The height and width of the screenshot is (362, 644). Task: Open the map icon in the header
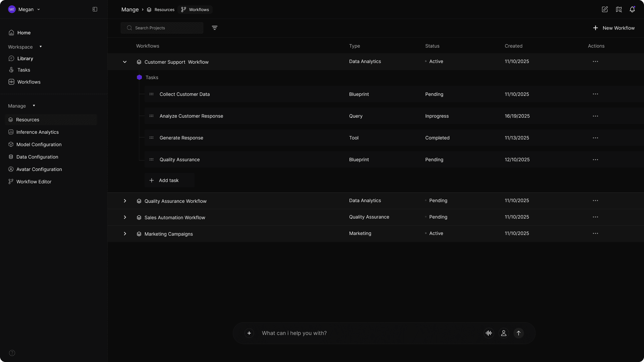[619, 9]
